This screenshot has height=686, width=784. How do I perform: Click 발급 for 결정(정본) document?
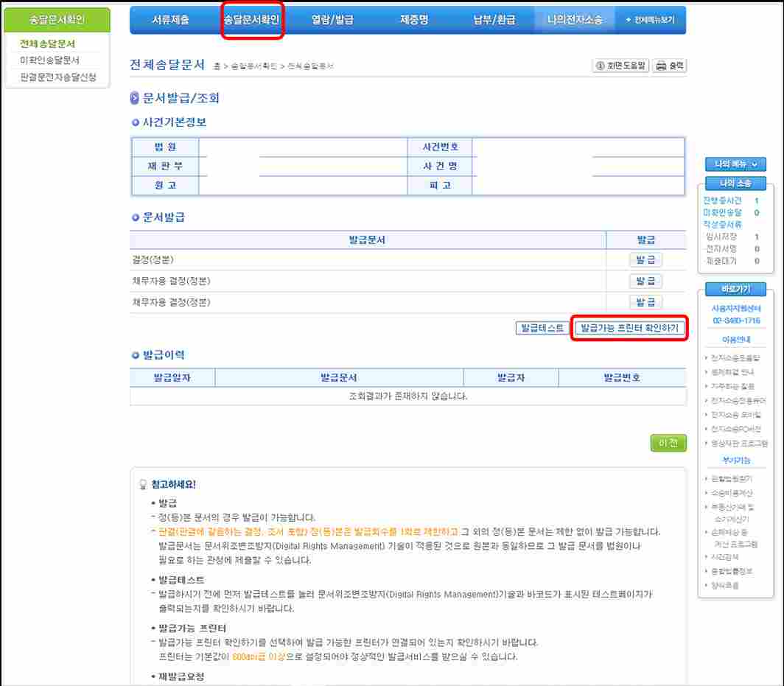(x=646, y=259)
